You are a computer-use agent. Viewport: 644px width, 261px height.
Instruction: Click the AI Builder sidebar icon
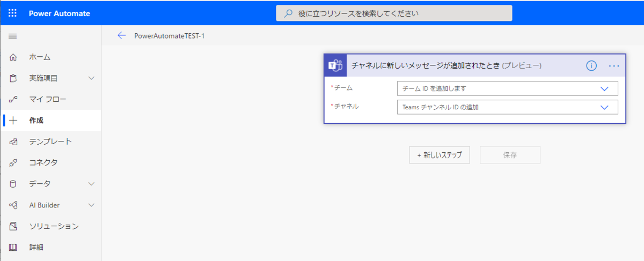pos(13,205)
